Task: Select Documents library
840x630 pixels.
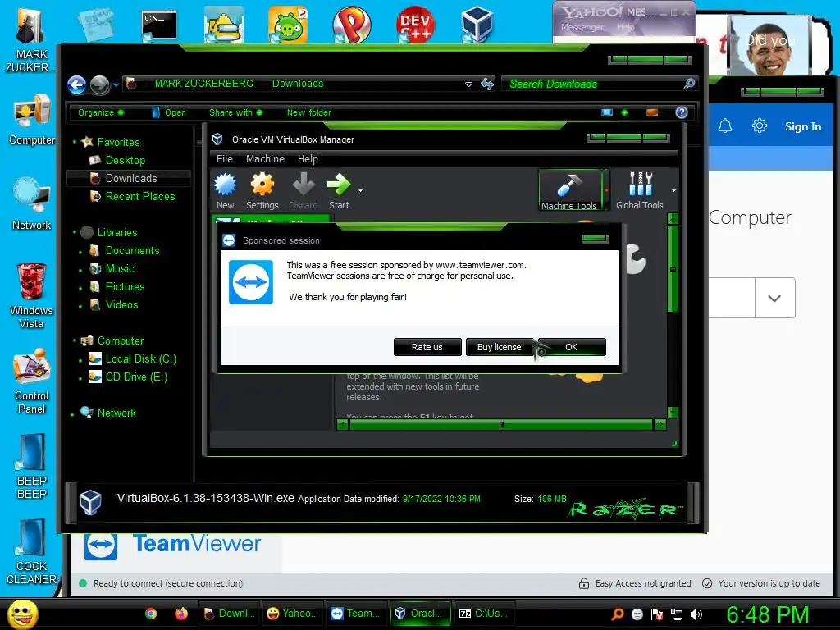Action: point(132,251)
